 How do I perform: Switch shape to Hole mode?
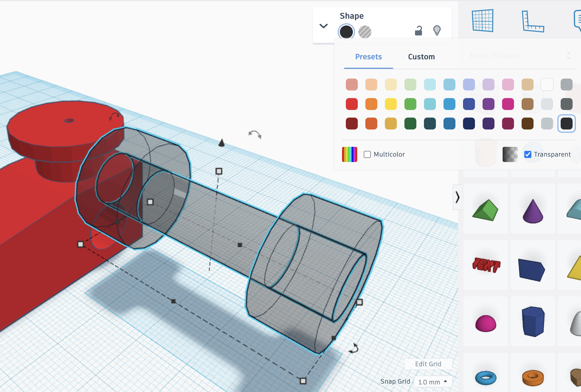pyautogui.click(x=365, y=32)
